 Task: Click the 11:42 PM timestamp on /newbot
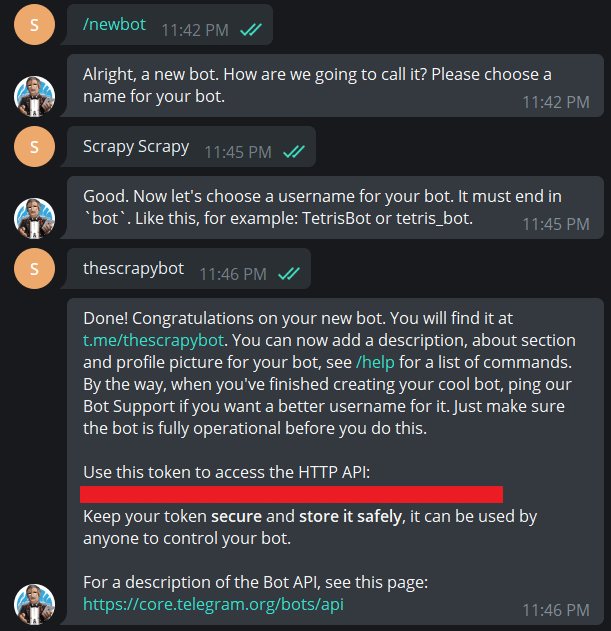(x=195, y=31)
